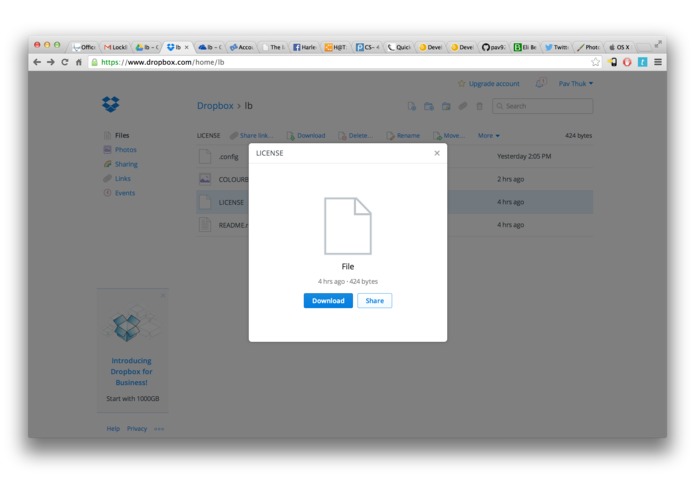Close the LICENSE preview dialog

coord(437,153)
